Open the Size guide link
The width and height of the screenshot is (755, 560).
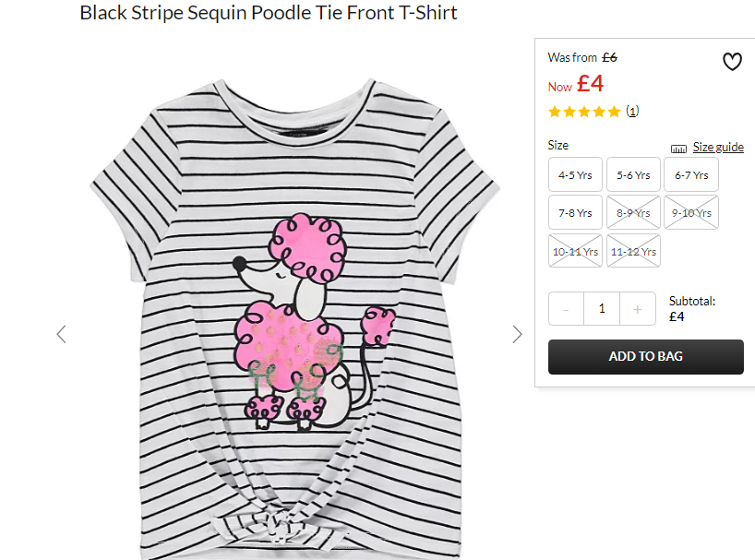[718, 147]
